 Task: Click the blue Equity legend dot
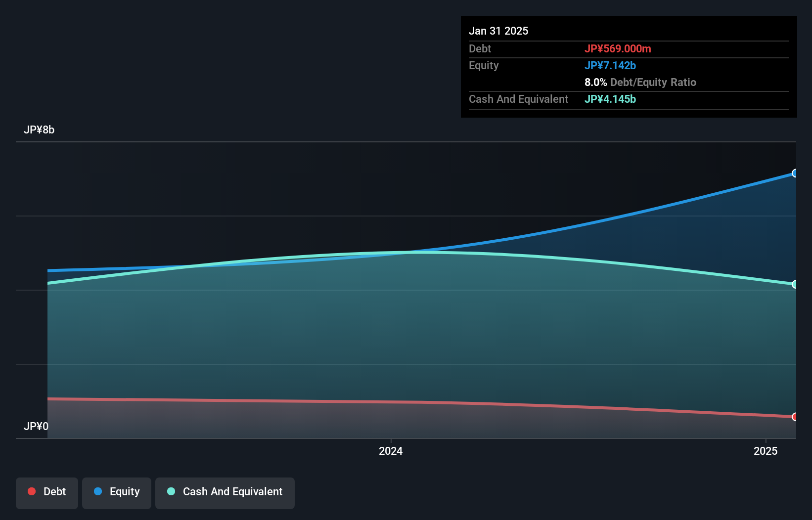pyautogui.click(x=98, y=491)
